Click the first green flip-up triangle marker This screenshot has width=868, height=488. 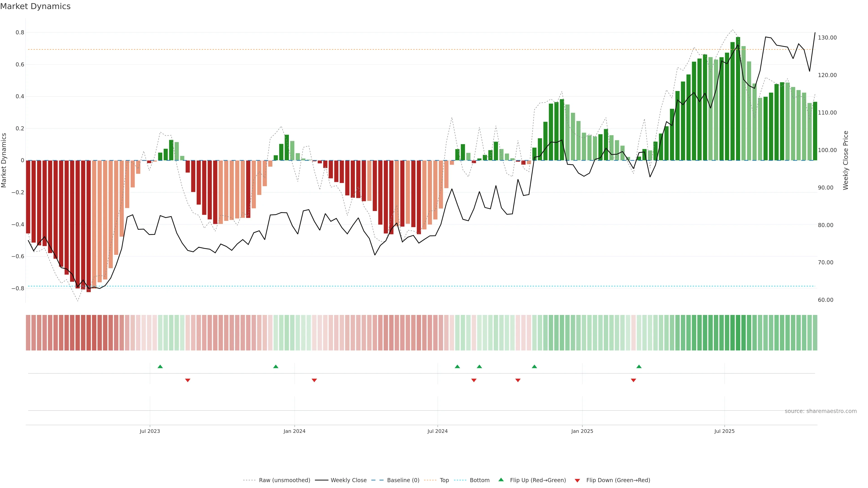pyautogui.click(x=160, y=366)
